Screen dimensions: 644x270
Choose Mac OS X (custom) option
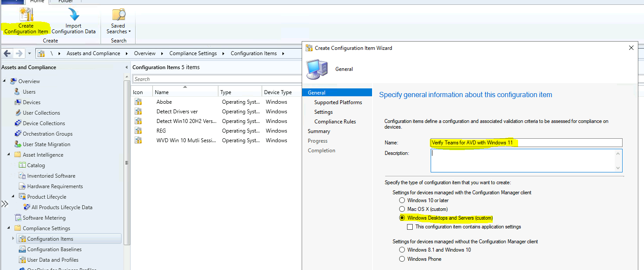coord(402,209)
